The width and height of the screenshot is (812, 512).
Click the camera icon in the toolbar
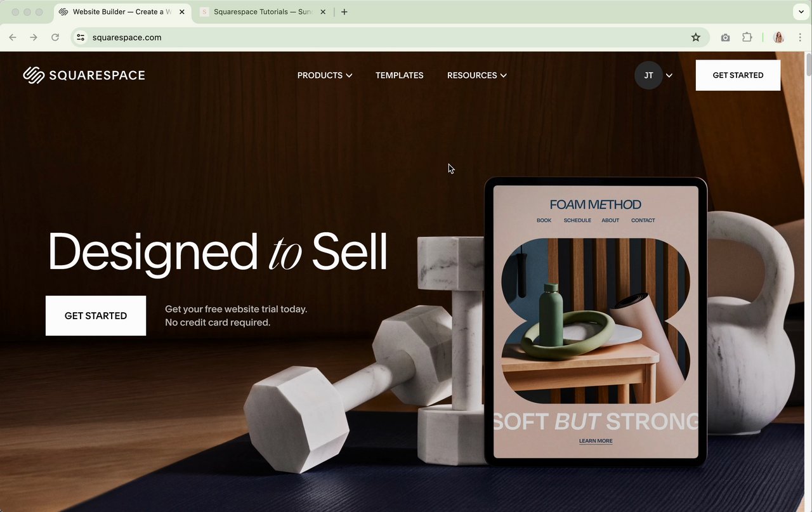(725, 37)
